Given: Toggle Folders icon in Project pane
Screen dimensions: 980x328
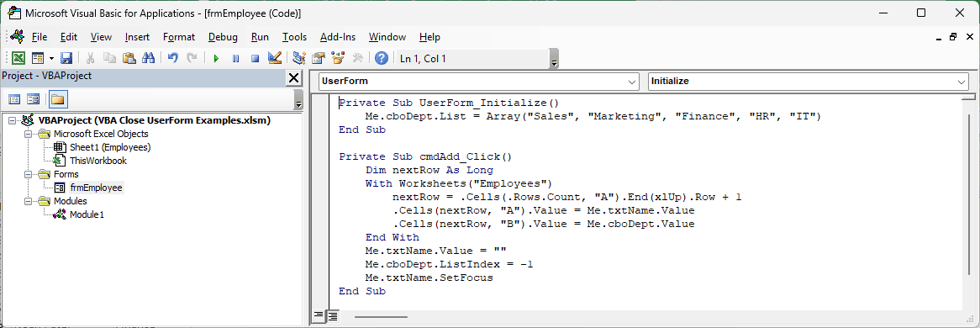Looking at the screenshot, I should pyautogui.click(x=58, y=99).
